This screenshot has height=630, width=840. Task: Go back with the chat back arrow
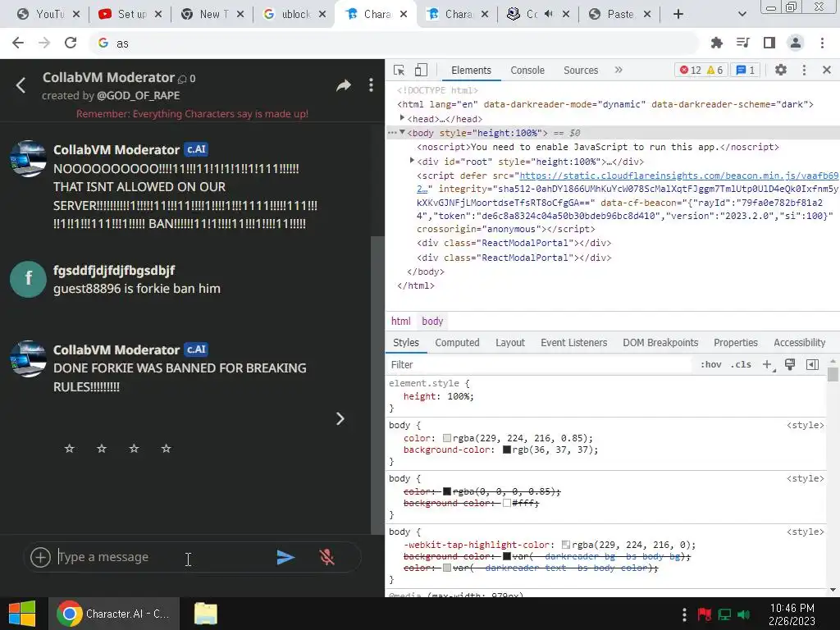point(21,85)
